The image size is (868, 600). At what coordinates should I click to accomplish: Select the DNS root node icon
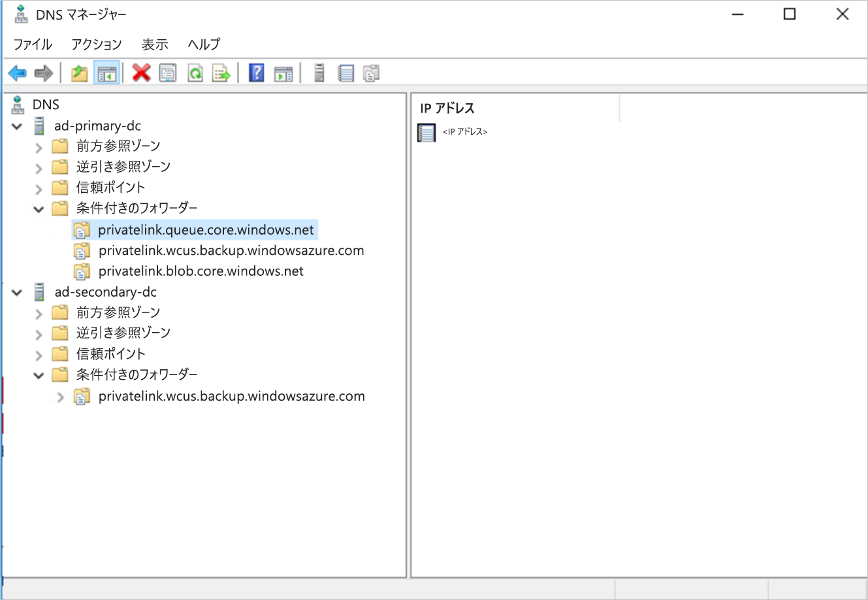[17, 104]
